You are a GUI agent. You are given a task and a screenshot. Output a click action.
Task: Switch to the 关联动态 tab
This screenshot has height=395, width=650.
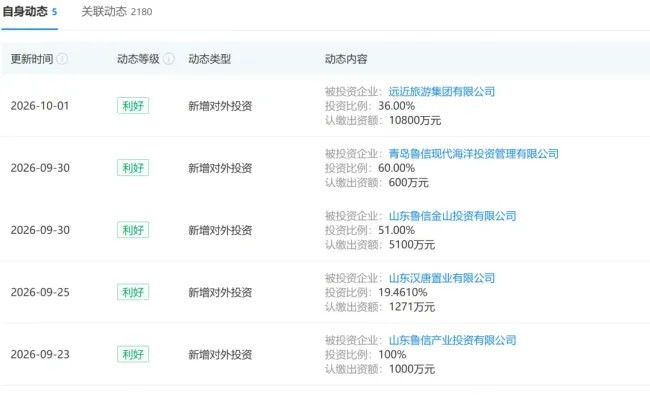pyautogui.click(x=116, y=12)
